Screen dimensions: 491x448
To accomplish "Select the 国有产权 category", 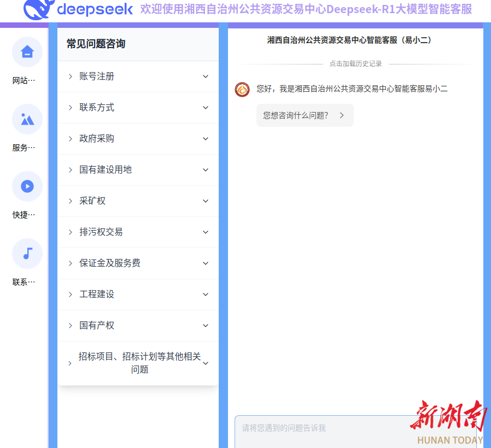I will 138,326.
